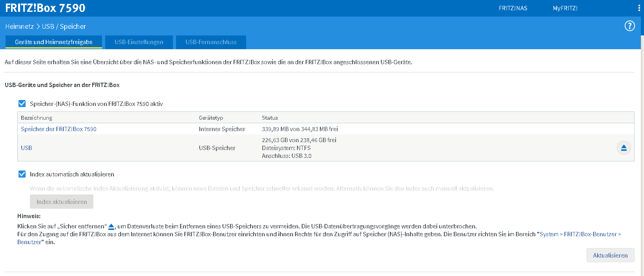The image size is (644, 276).
Task: Click Heimnetz in the breadcrumb
Action: (x=19, y=26)
